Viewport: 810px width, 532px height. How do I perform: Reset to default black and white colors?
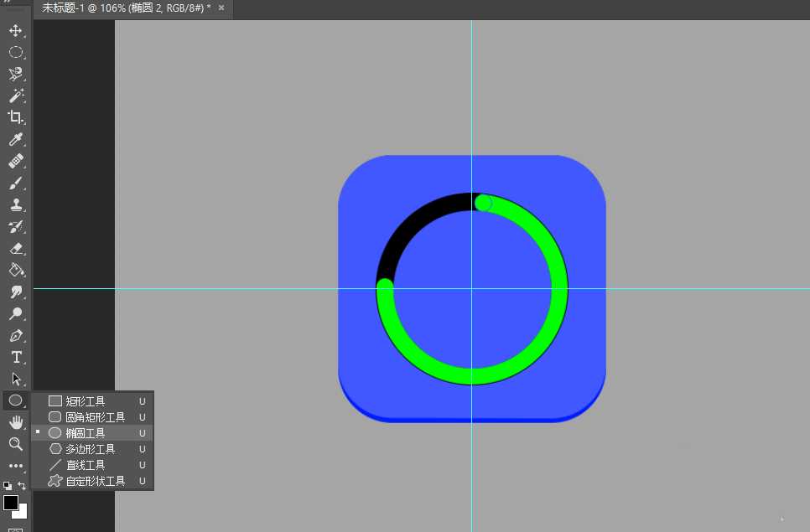7,485
